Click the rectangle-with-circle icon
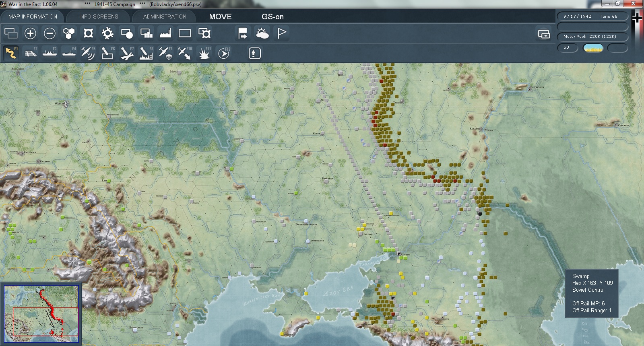Image resolution: width=644 pixels, height=346 pixels. [127, 33]
